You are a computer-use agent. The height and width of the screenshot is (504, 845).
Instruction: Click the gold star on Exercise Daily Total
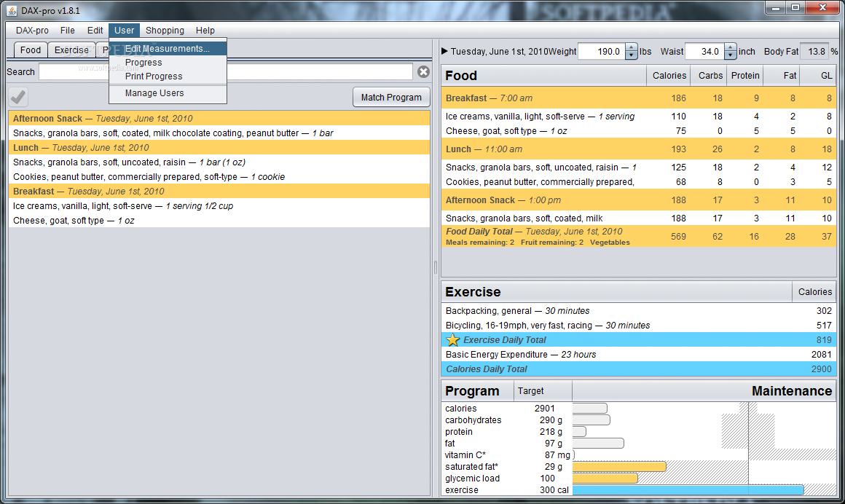(x=452, y=339)
